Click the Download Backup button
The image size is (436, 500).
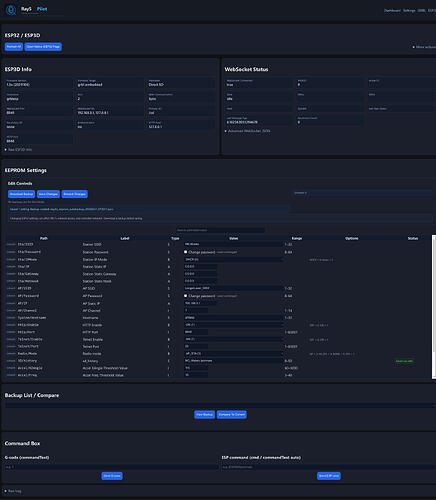pos(21,194)
